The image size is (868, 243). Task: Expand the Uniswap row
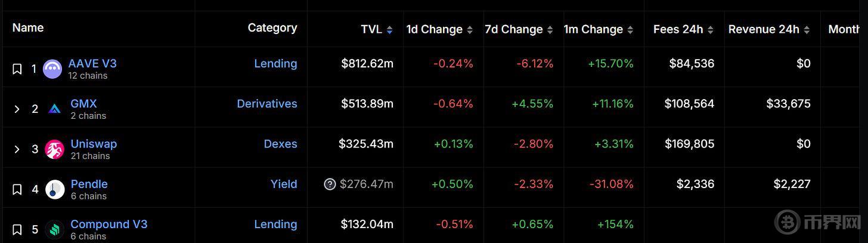(x=17, y=149)
